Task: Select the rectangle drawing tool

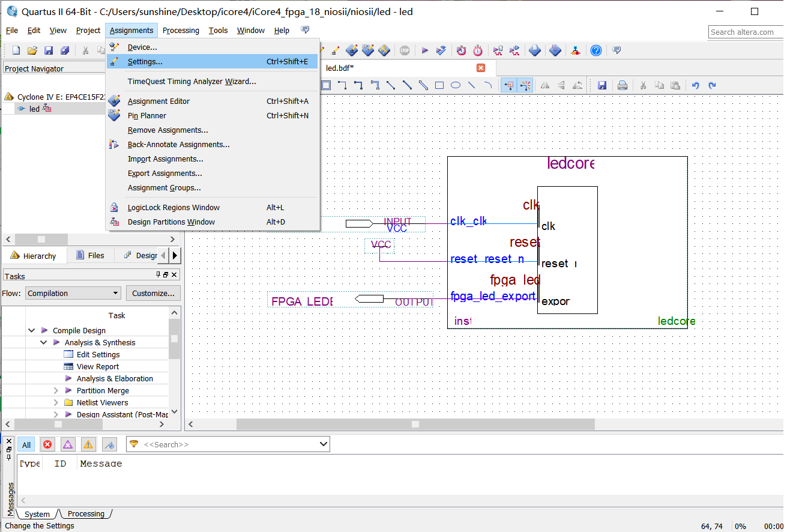Action: point(439,85)
